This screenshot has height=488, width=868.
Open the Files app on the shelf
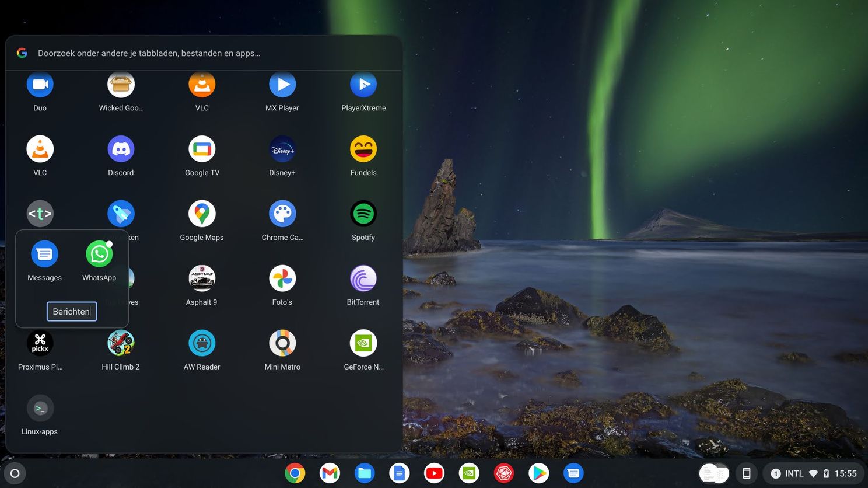(365, 473)
